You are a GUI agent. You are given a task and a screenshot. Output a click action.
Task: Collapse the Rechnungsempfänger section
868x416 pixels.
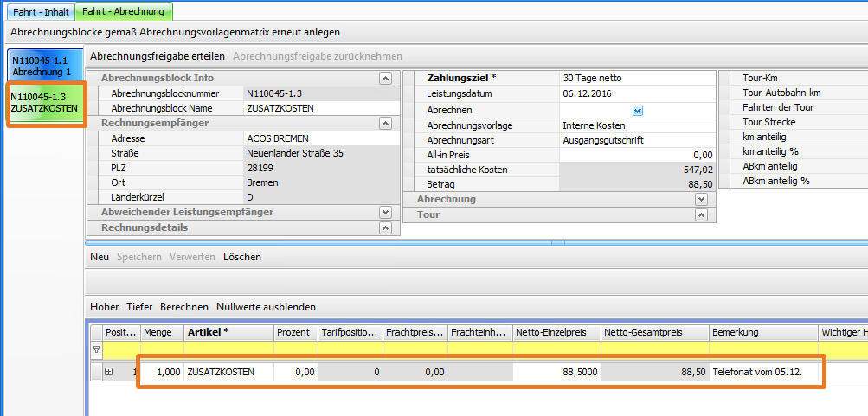click(385, 124)
